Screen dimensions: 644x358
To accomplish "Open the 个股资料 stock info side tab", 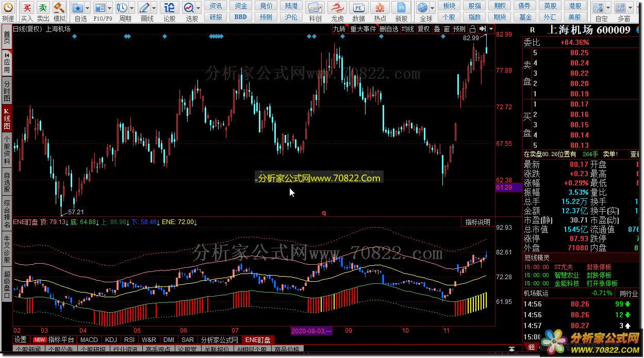I will pyautogui.click(x=7, y=150).
